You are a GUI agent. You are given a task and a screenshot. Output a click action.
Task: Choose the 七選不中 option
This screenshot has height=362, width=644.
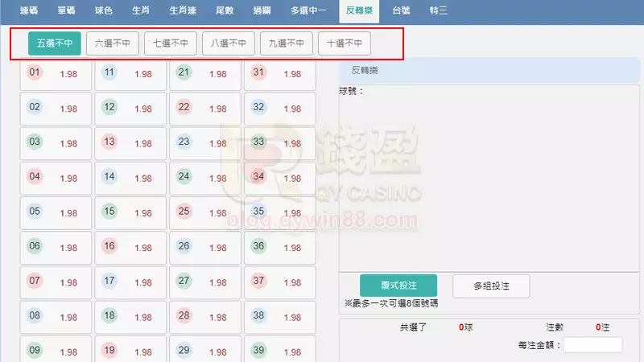tap(171, 43)
